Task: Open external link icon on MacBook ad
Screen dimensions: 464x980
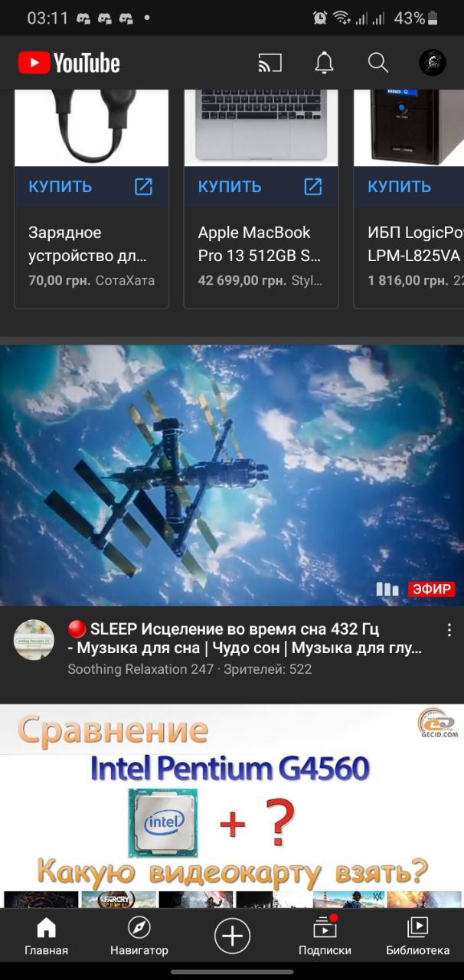Action: [x=313, y=186]
